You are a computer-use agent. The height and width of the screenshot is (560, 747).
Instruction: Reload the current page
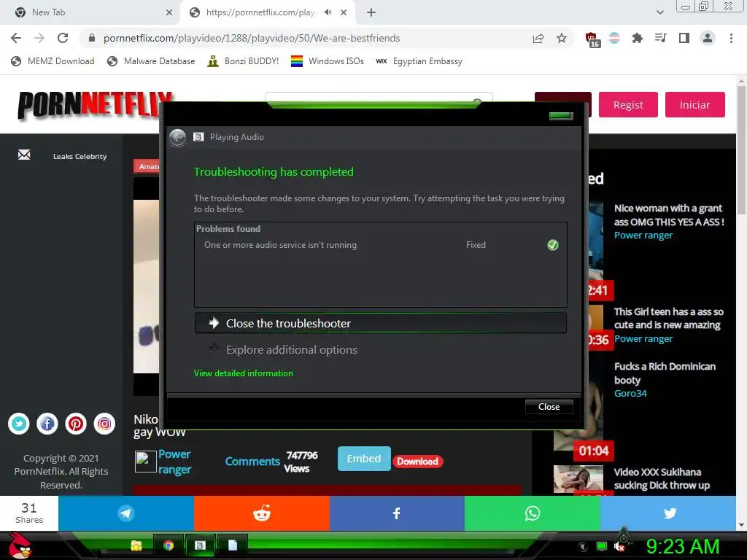pyautogui.click(x=63, y=38)
